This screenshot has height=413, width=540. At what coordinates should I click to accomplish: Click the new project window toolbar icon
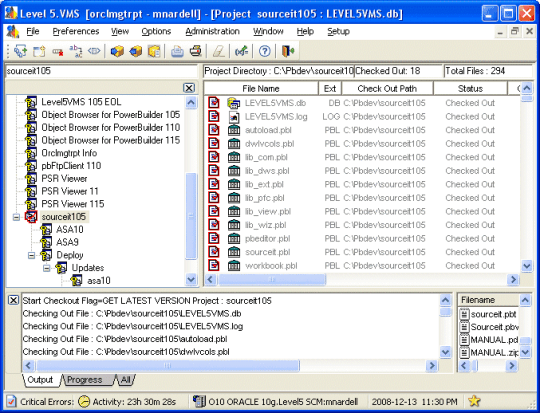39,51
